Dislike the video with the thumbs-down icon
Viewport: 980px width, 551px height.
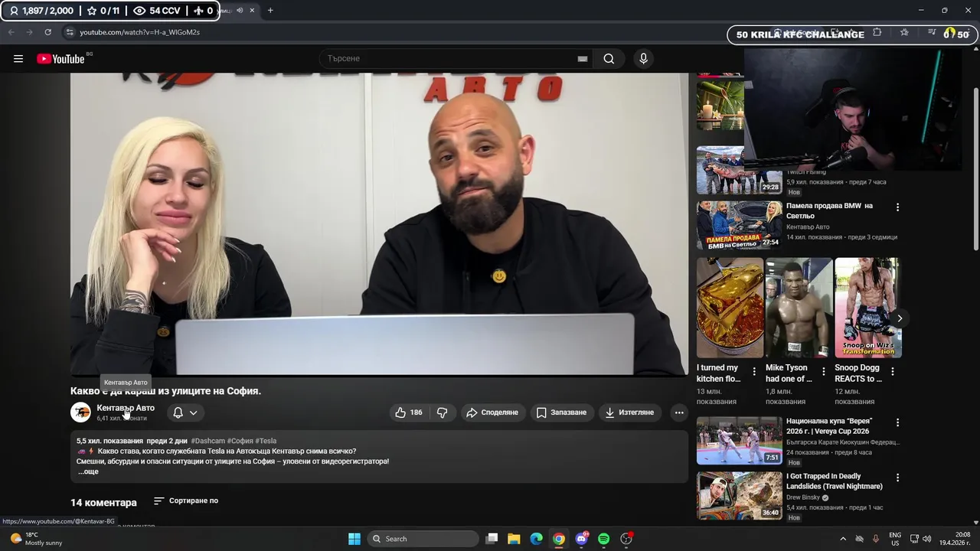click(x=443, y=412)
